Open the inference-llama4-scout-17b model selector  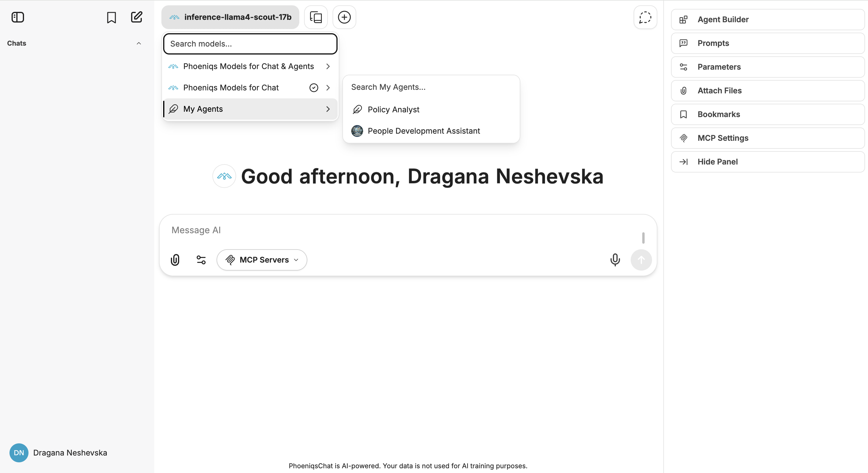[x=230, y=17]
